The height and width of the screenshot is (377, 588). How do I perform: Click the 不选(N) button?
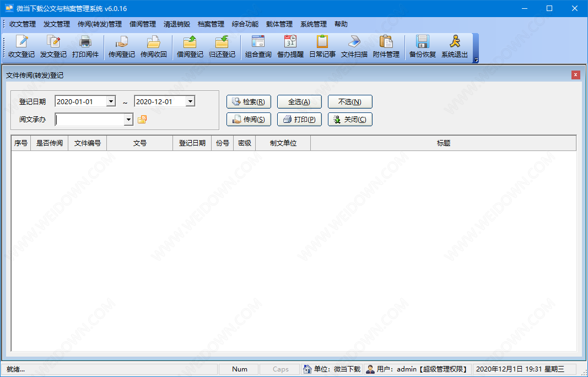point(350,101)
